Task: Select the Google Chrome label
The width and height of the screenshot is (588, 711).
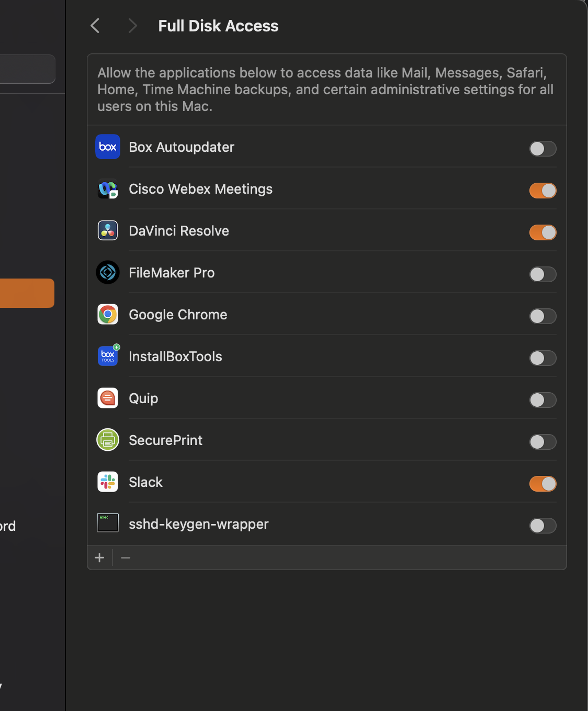Action: click(178, 315)
